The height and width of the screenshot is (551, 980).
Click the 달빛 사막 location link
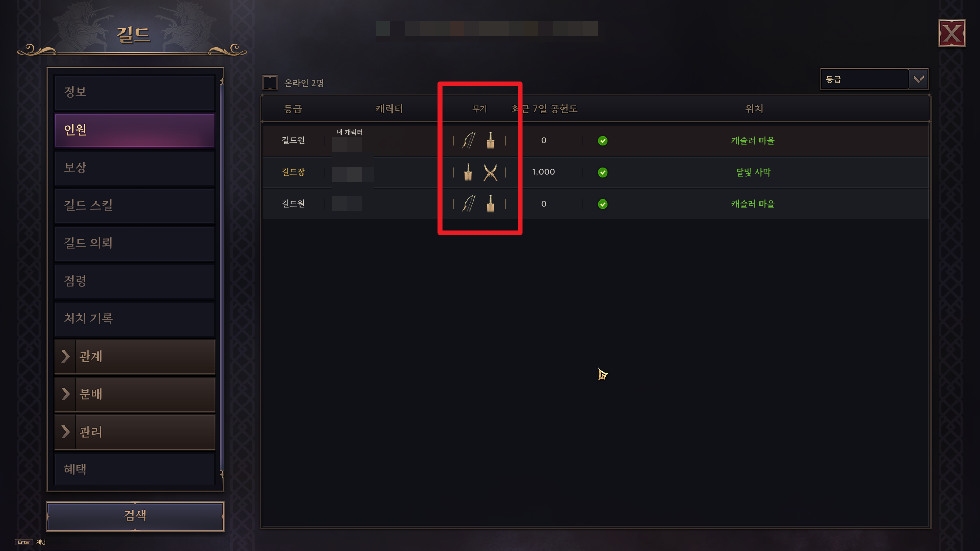pos(753,172)
